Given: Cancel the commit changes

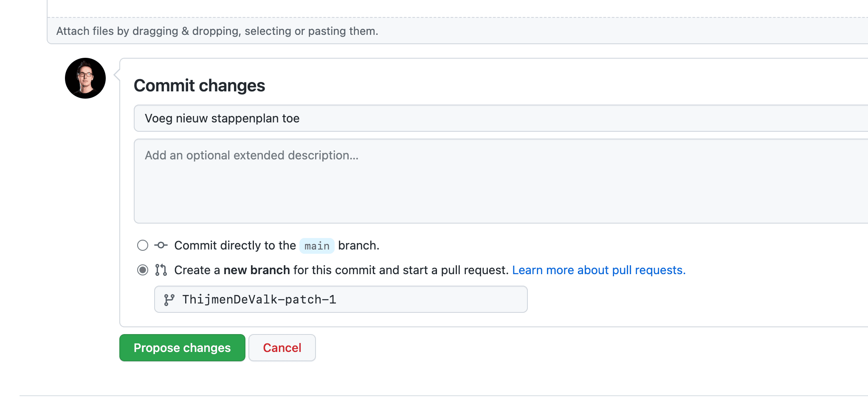Looking at the screenshot, I should 282,348.
